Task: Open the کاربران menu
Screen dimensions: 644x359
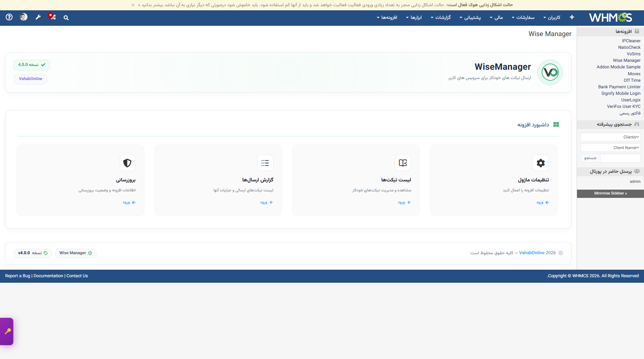Action: point(552,18)
